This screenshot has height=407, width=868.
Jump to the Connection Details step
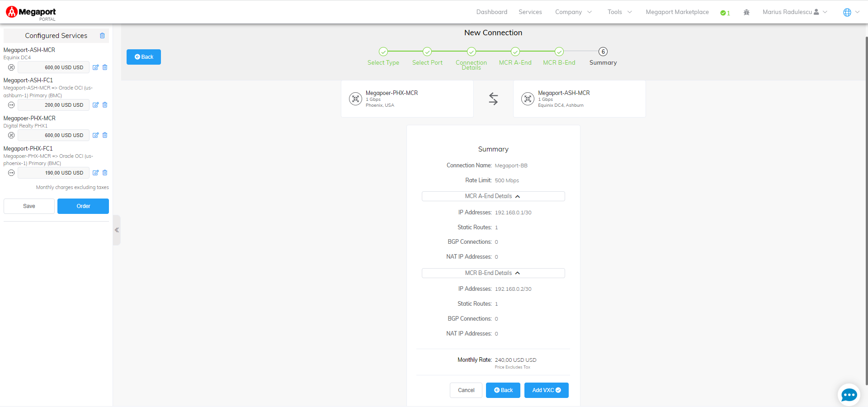[471, 58]
